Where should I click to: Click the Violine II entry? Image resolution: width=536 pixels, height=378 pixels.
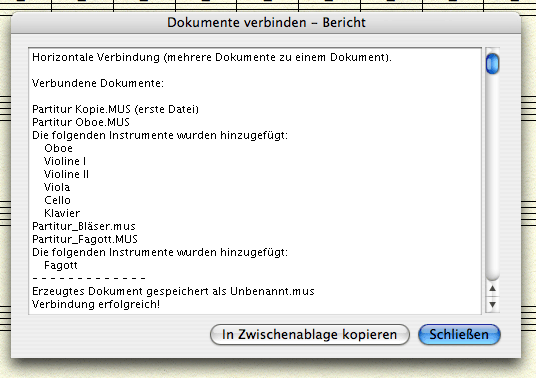[66, 174]
